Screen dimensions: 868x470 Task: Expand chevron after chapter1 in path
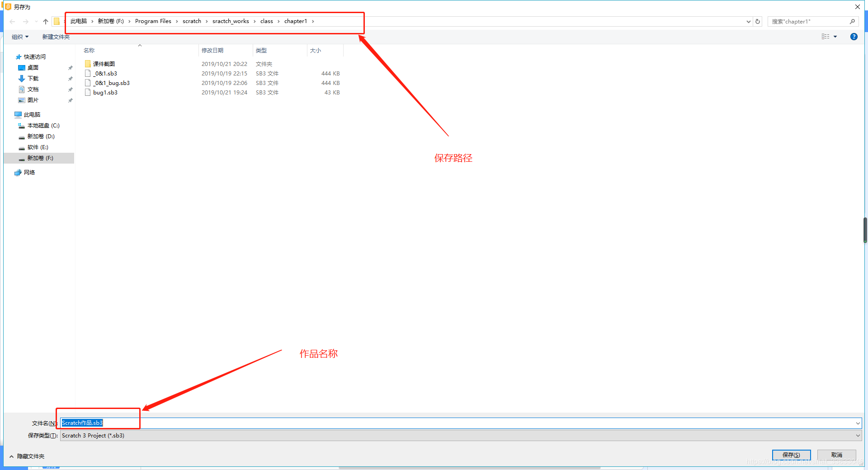tap(313, 21)
